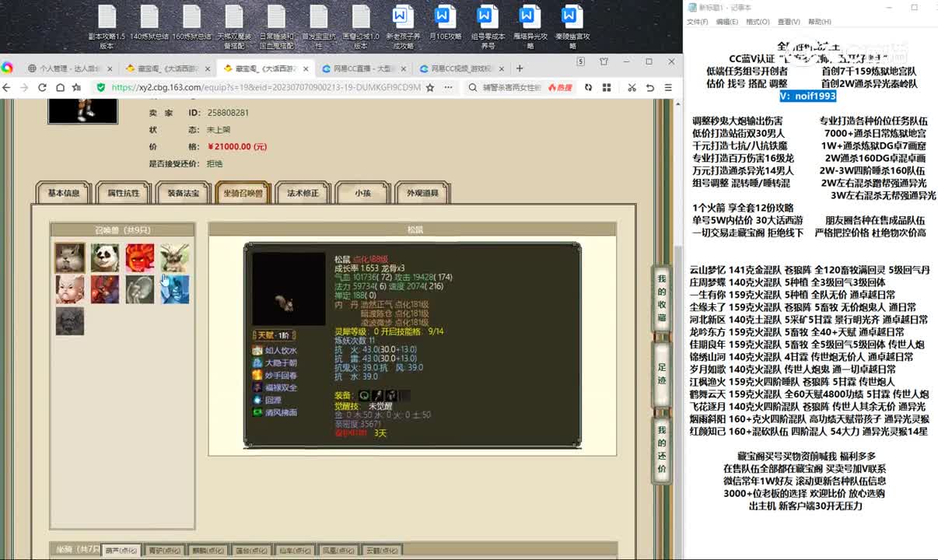Click the 清风拂面 skill icon
The height and width of the screenshot is (560, 938).
point(257,412)
